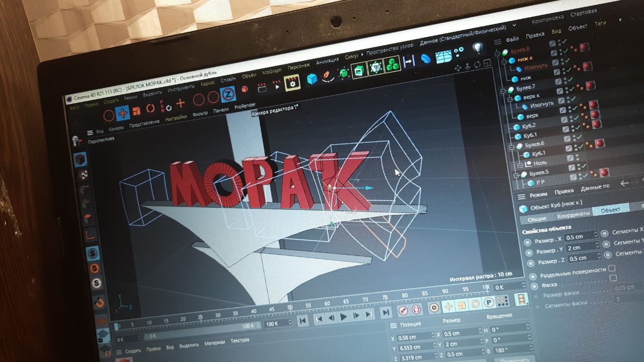Toggle visibility dots for Куб.2 object
This screenshot has height=362, width=644.
pos(575,125)
